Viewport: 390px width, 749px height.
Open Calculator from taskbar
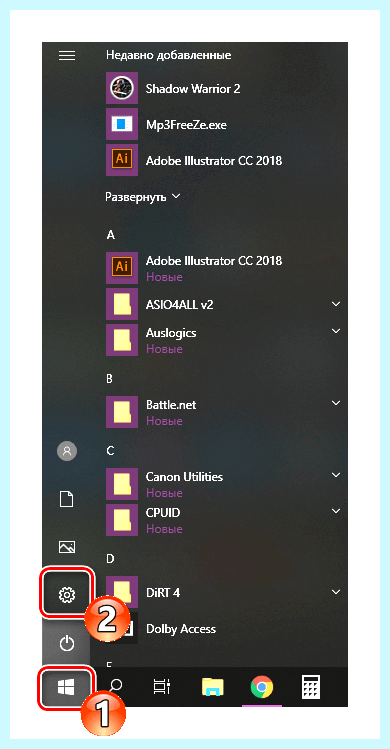[310, 687]
